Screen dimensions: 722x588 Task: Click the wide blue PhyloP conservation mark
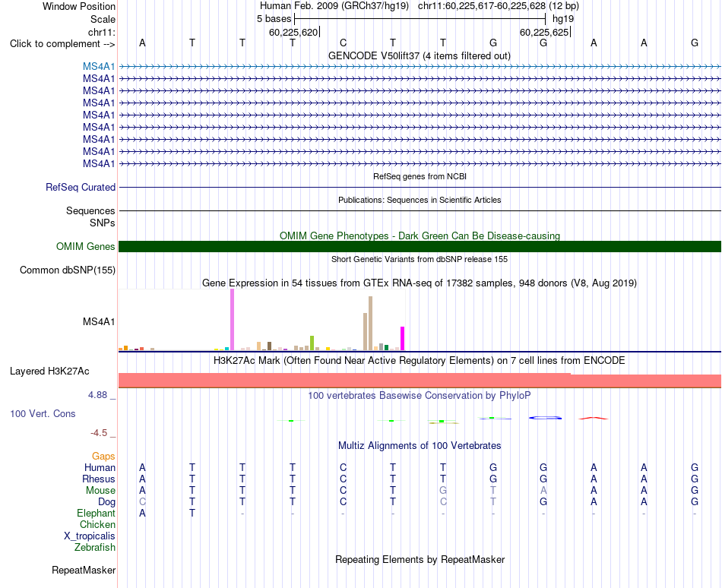click(545, 418)
